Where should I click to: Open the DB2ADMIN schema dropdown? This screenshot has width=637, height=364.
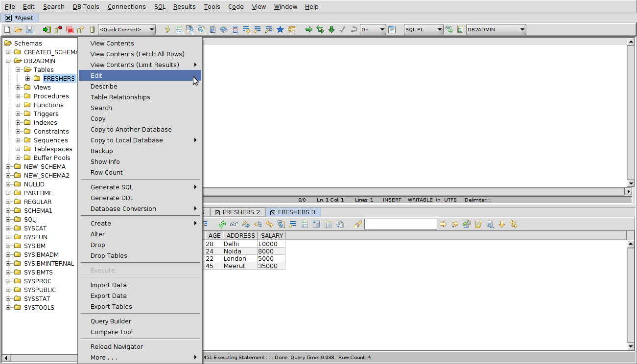pos(522,30)
